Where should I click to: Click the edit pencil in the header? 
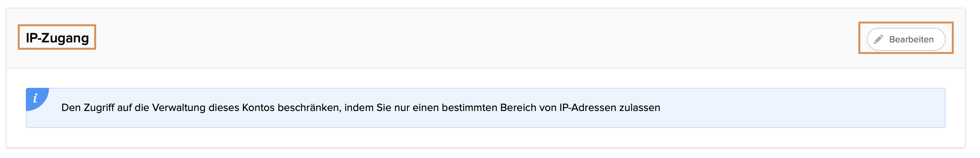coord(878,39)
